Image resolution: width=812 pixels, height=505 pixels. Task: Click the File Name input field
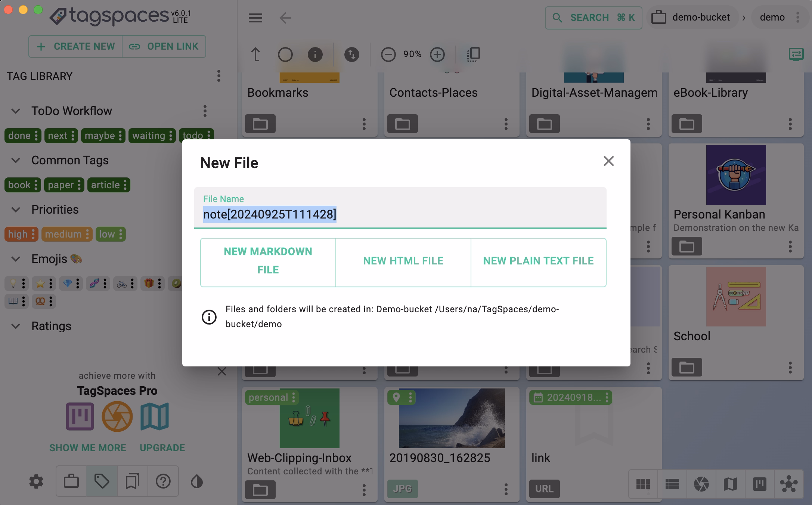(x=400, y=208)
